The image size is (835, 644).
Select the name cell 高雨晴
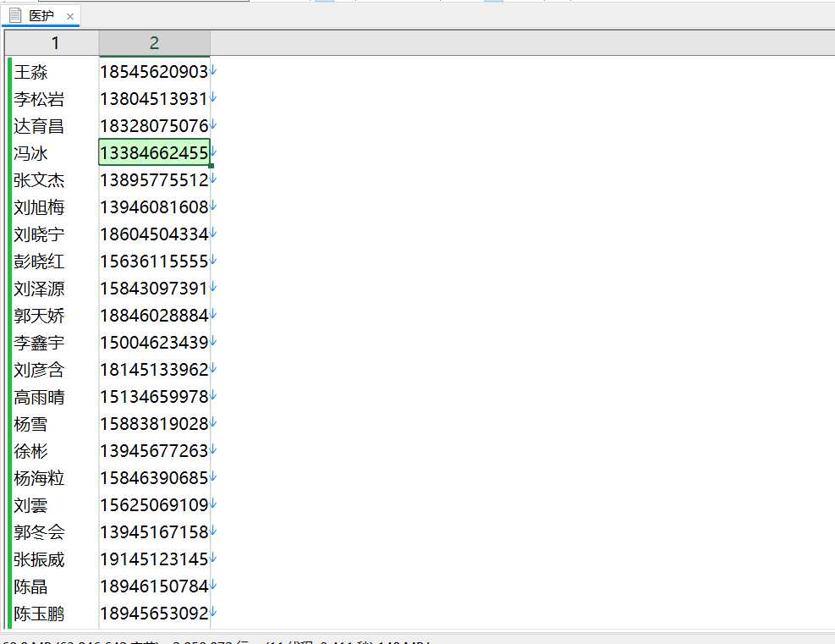point(39,397)
